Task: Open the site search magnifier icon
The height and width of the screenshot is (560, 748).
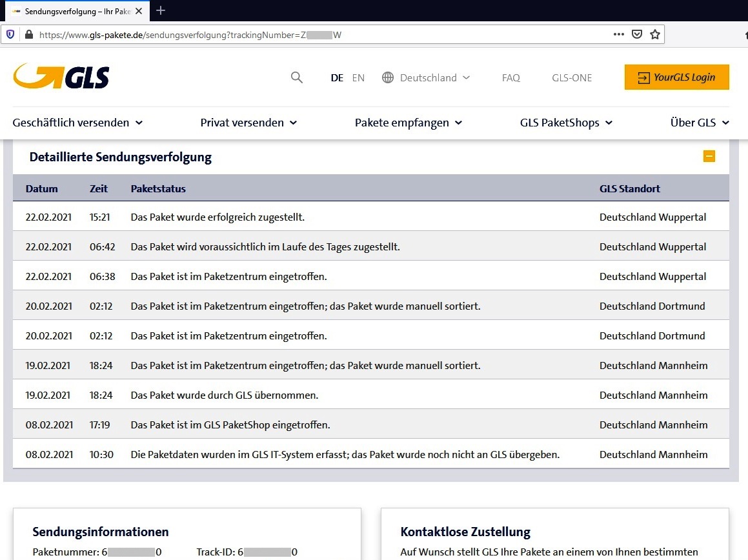Action: [x=296, y=77]
